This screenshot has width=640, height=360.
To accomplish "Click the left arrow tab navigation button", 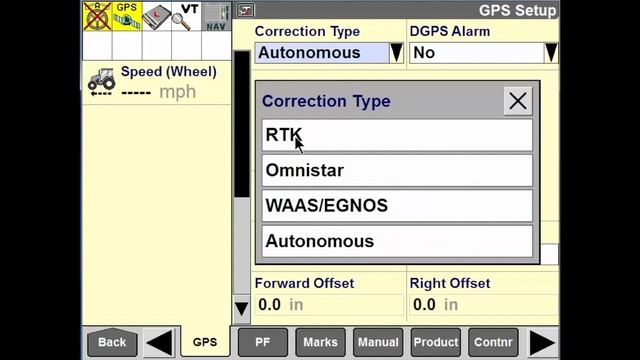I will (159, 342).
